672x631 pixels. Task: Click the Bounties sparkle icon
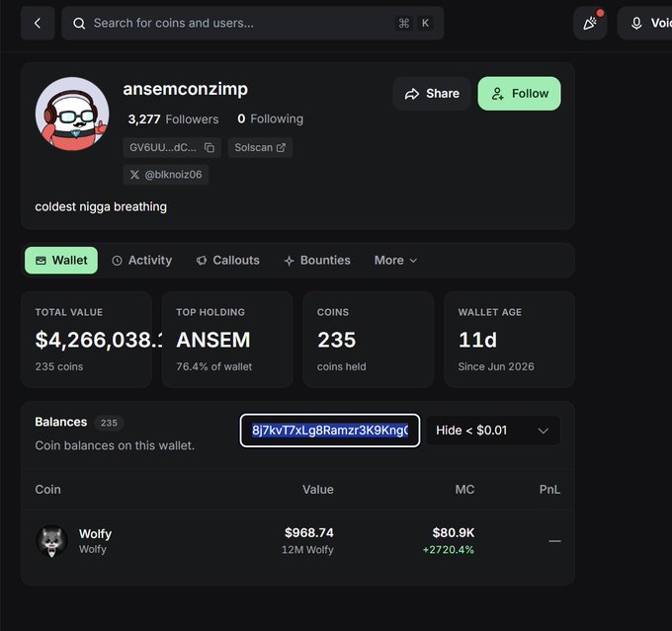(x=290, y=261)
